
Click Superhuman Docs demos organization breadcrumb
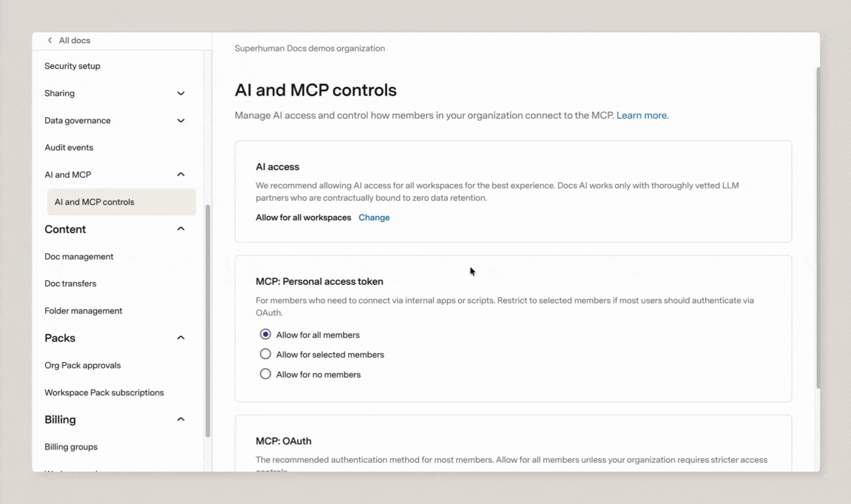[x=310, y=49]
